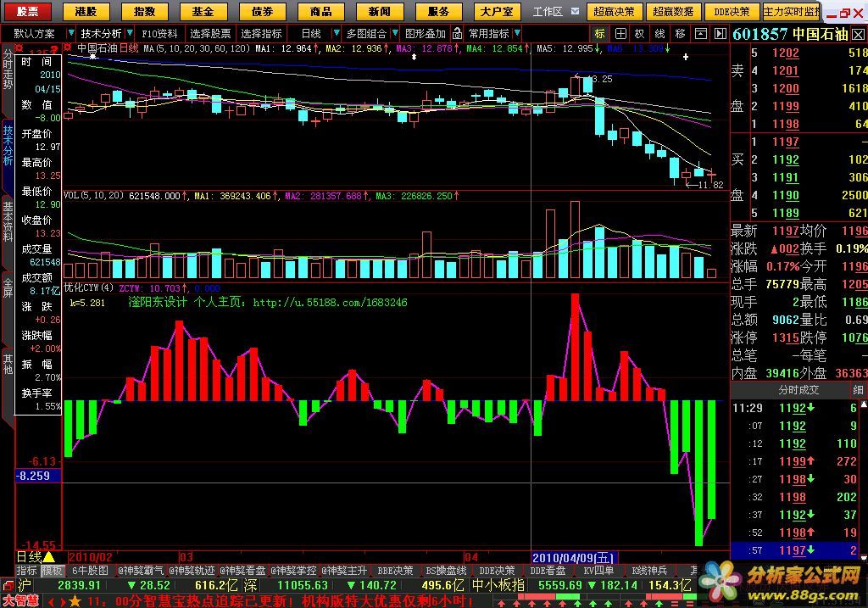Switch to the 基金 top tab

tap(202, 12)
